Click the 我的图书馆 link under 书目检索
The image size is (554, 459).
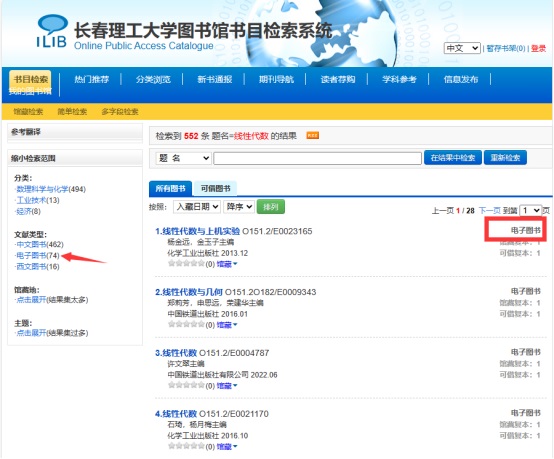[x=30, y=92]
